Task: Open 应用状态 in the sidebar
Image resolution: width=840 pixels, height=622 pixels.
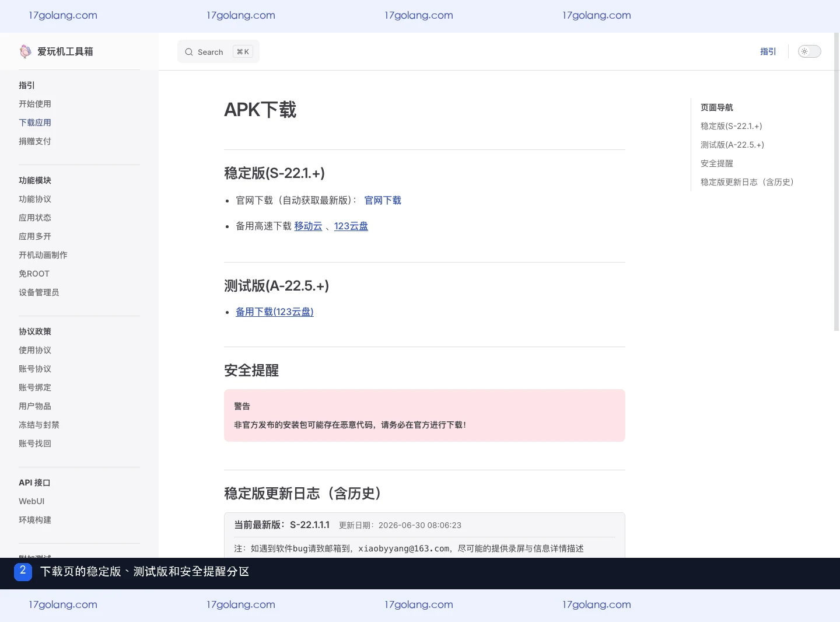Action: pos(35,218)
